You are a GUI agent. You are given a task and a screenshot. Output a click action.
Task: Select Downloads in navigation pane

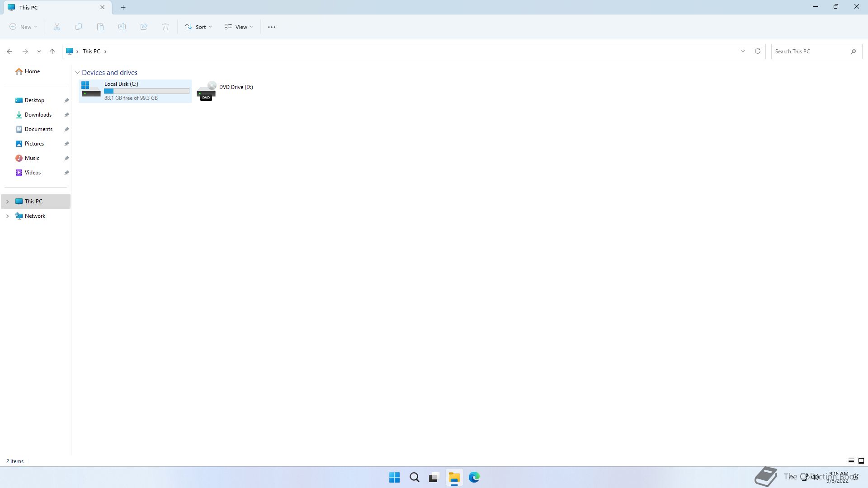coord(38,115)
